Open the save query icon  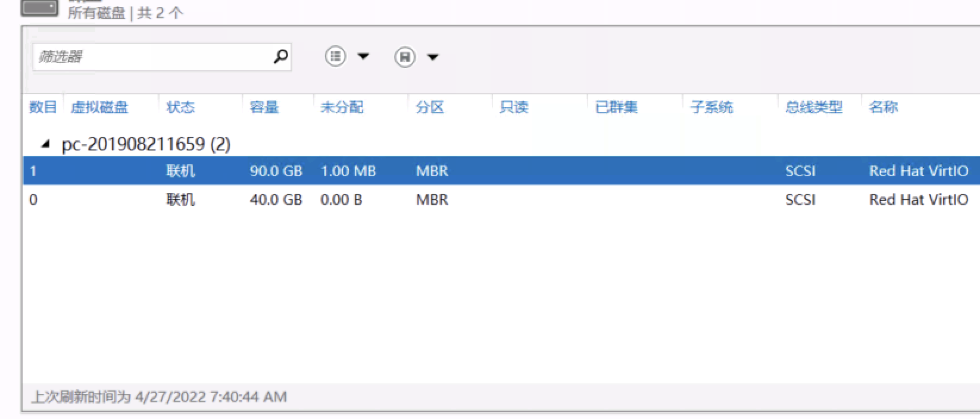point(405,57)
